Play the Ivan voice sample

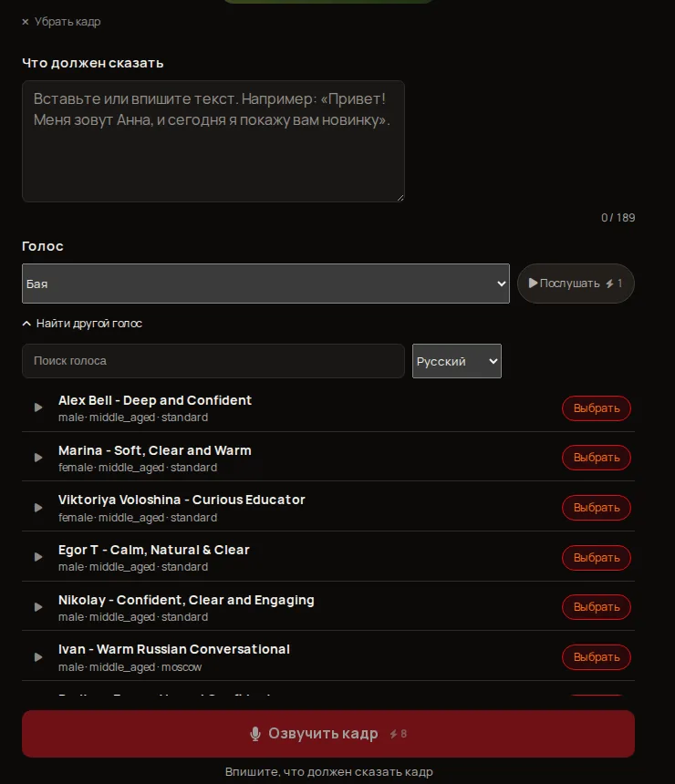point(38,657)
